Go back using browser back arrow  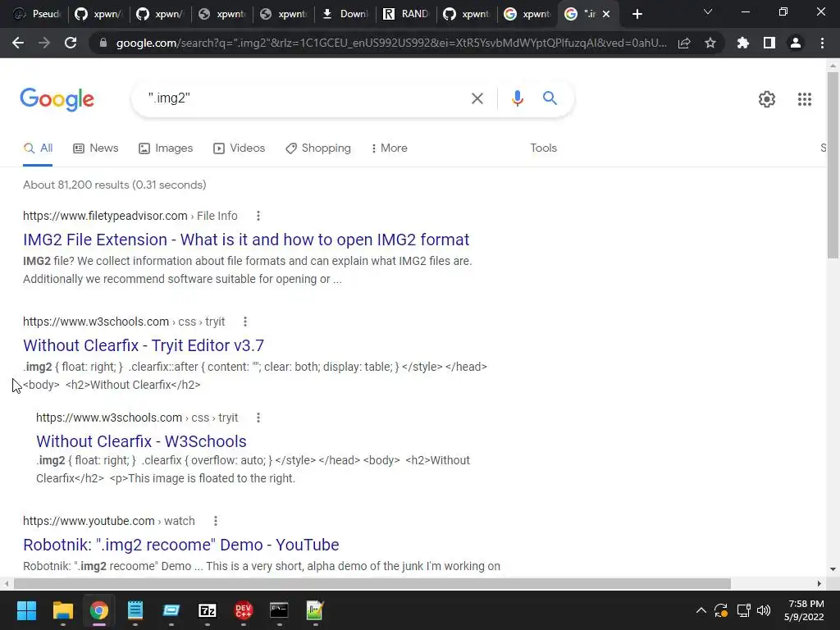(18, 43)
